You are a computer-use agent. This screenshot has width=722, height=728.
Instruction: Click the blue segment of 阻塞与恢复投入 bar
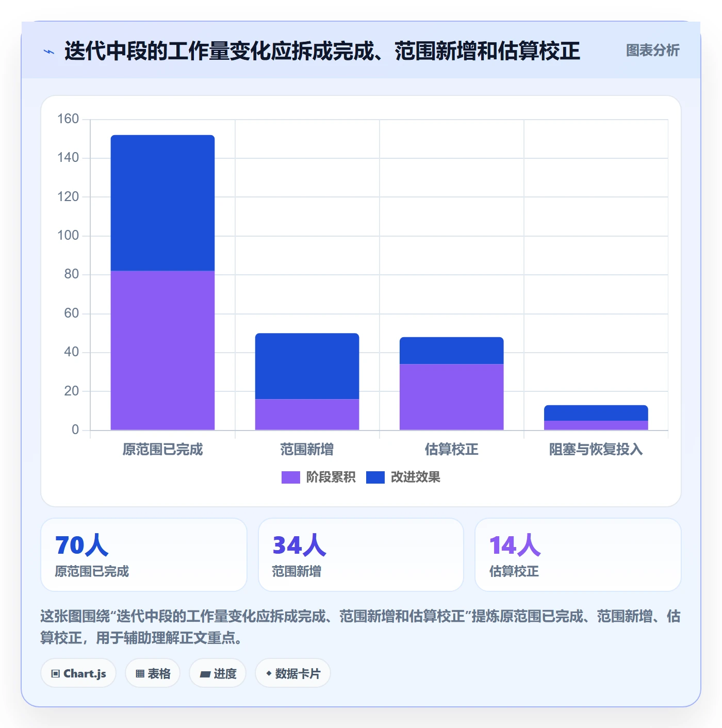point(596,413)
